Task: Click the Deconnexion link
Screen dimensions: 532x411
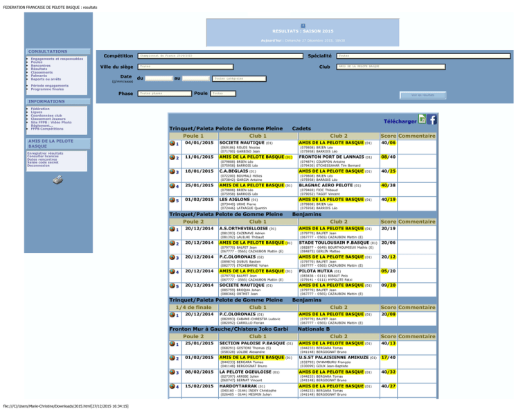Action: (38, 166)
